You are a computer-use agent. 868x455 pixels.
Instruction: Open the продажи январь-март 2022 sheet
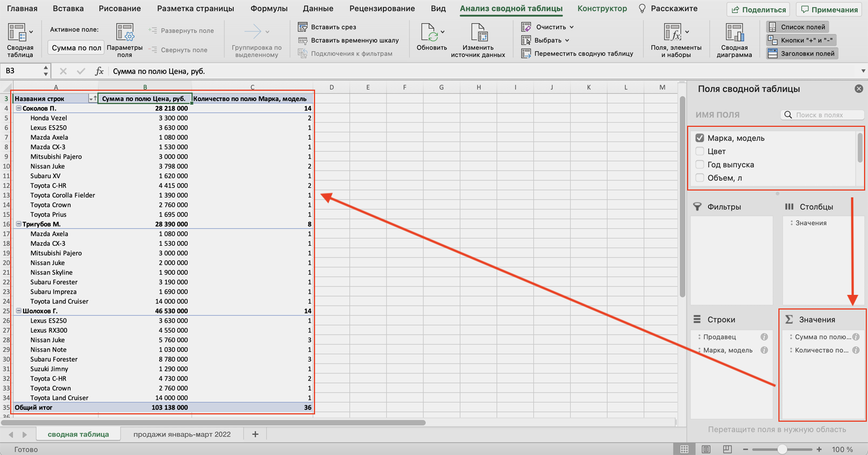click(182, 434)
